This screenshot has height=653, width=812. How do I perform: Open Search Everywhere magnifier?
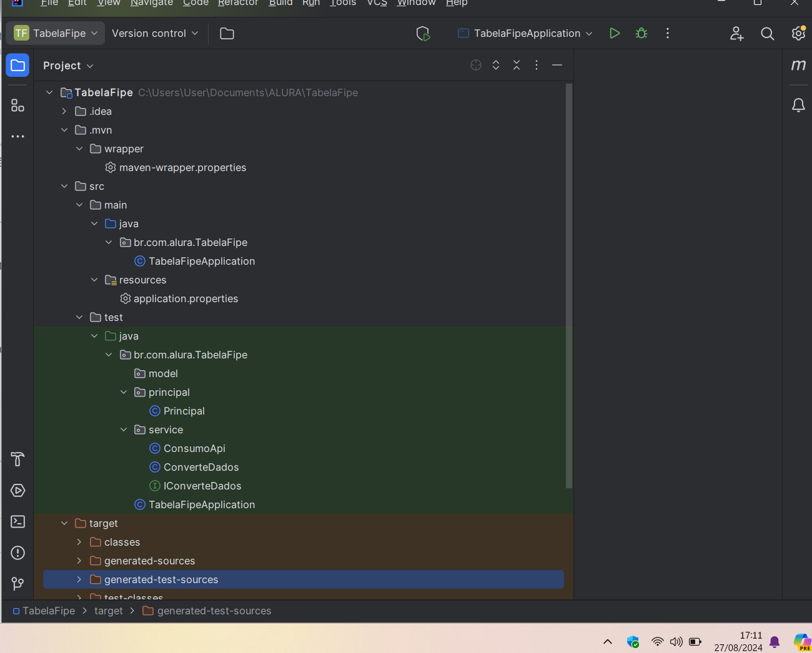pyautogui.click(x=767, y=34)
